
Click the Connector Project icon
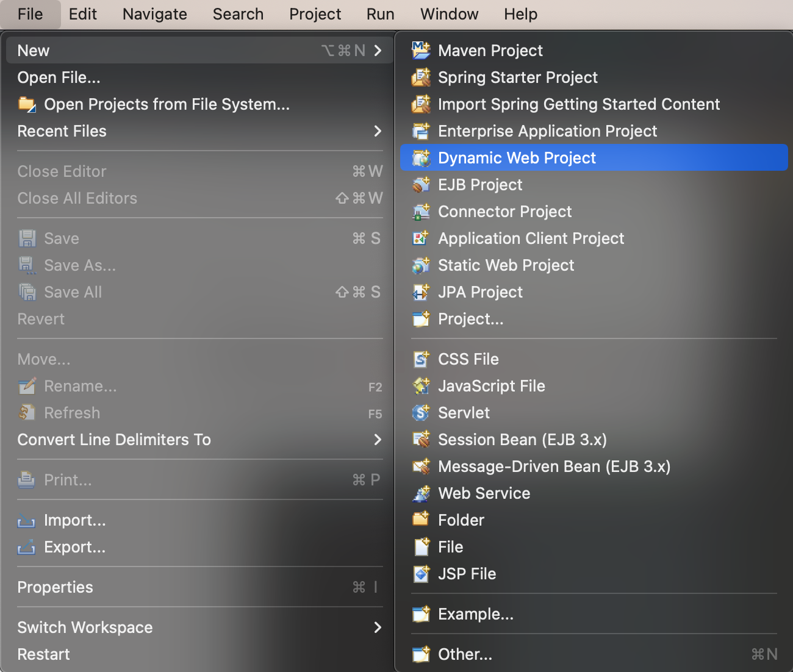tap(421, 211)
